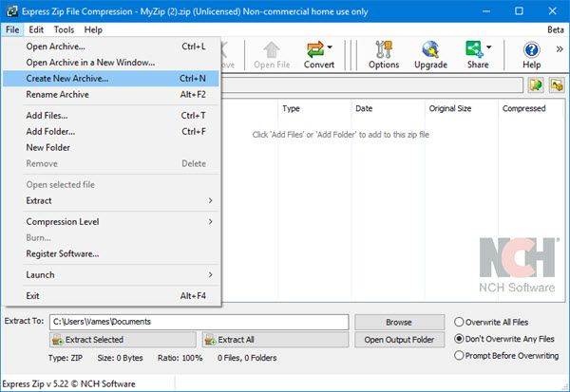The width and height of the screenshot is (570, 392).
Task: Select Don't Overwrite Any Files option
Action: 459,339
